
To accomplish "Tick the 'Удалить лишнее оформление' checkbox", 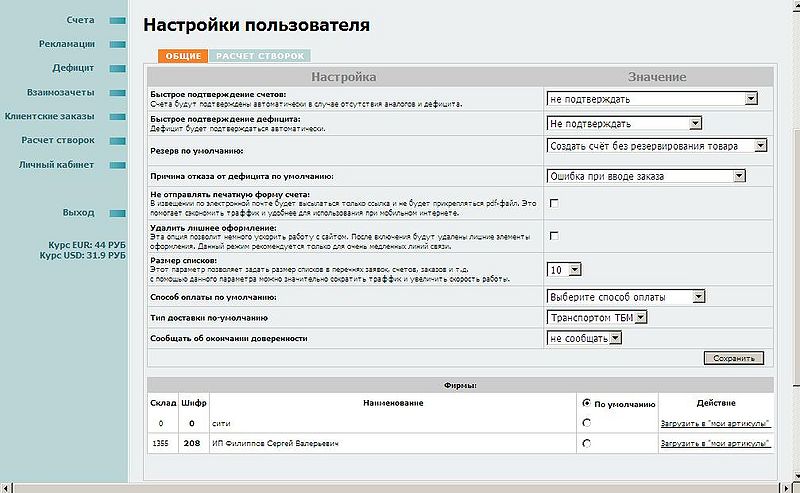I will click(553, 235).
